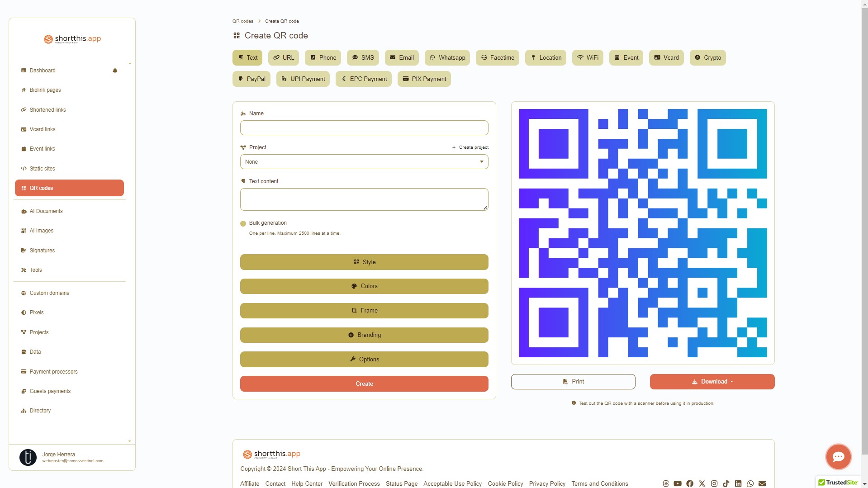Open the live chat bubble
868x488 pixels.
tap(838, 457)
